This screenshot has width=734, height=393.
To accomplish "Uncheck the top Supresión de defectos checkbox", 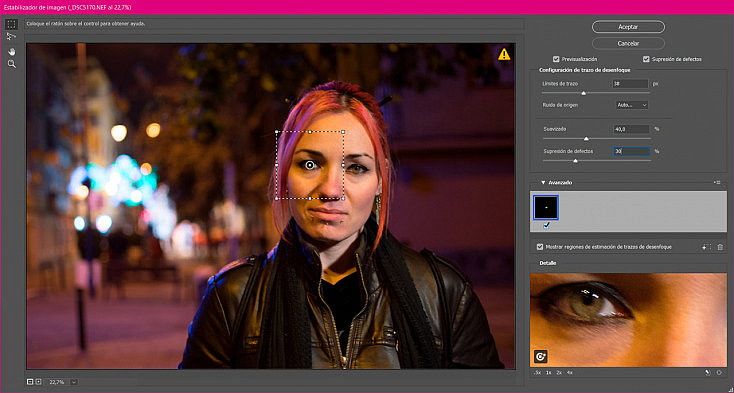I will pos(646,59).
